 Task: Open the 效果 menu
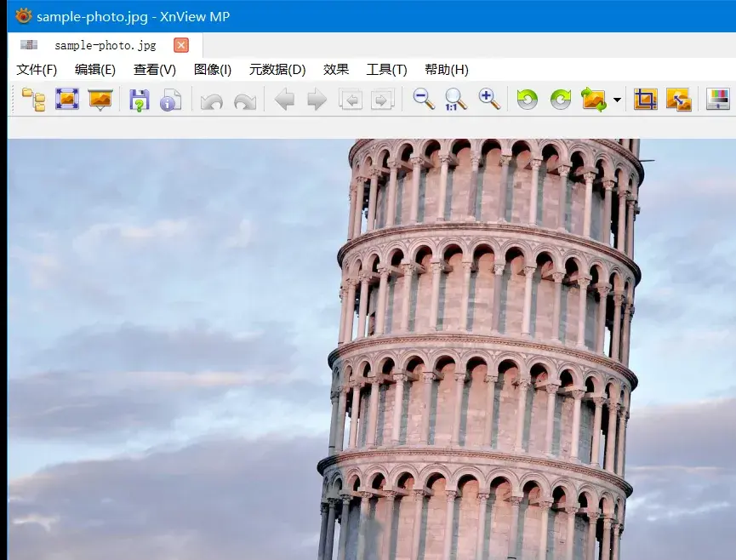(x=336, y=70)
